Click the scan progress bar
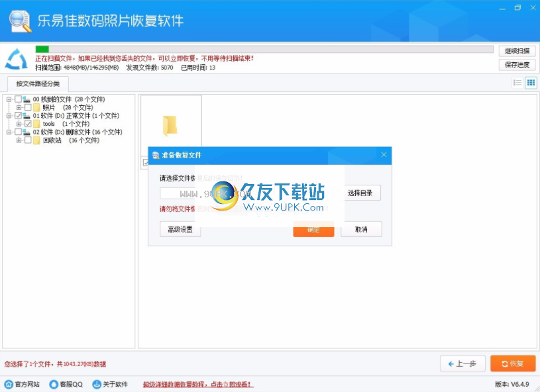 (264, 49)
